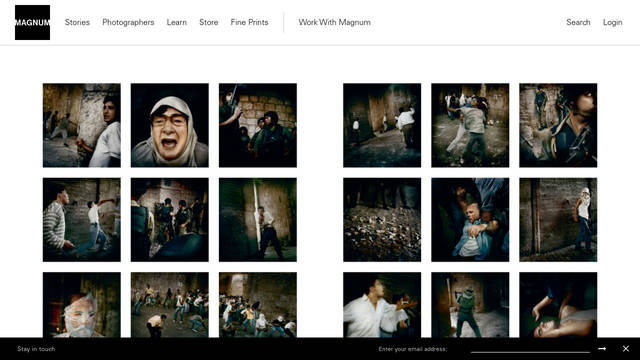Open photo of face wrapped in plastic

[x=82, y=305]
